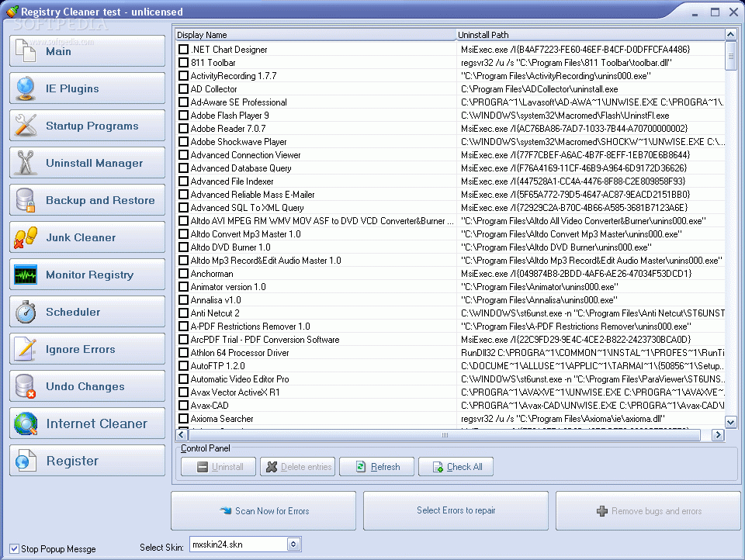Click the Scheduler stopwatch icon
The width and height of the screenshot is (745, 560).
[25, 312]
